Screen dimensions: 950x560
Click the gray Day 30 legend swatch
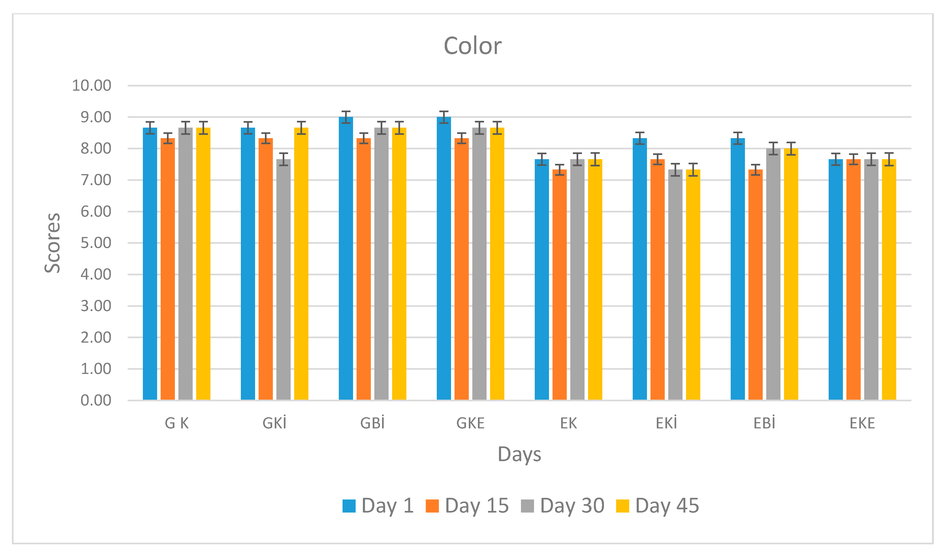[527, 506]
